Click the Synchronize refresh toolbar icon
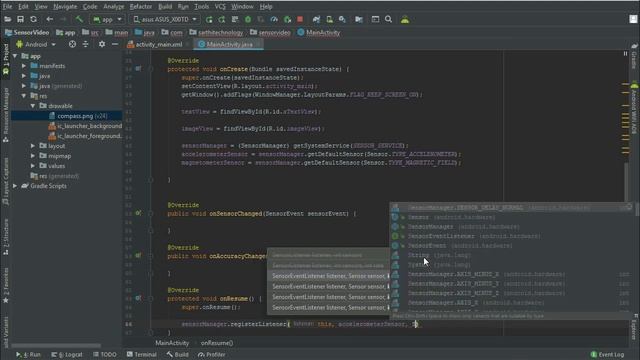The height and width of the screenshot is (360, 640). [33, 19]
